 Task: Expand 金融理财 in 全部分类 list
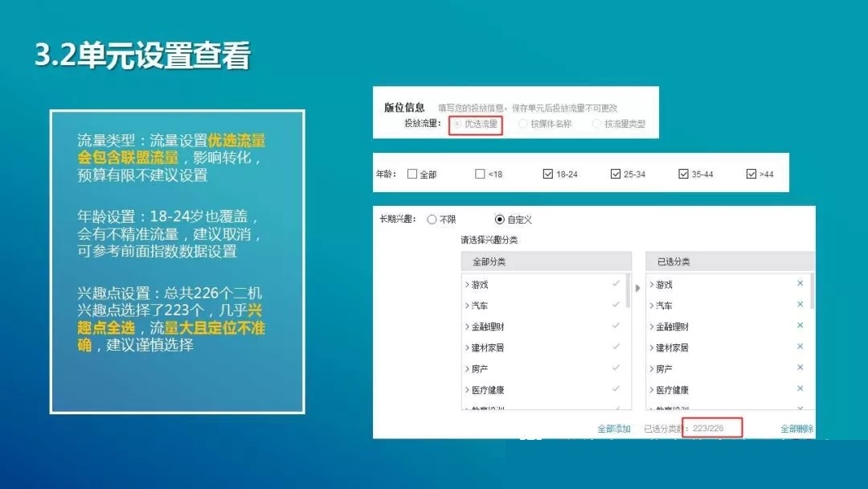pos(467,327)
